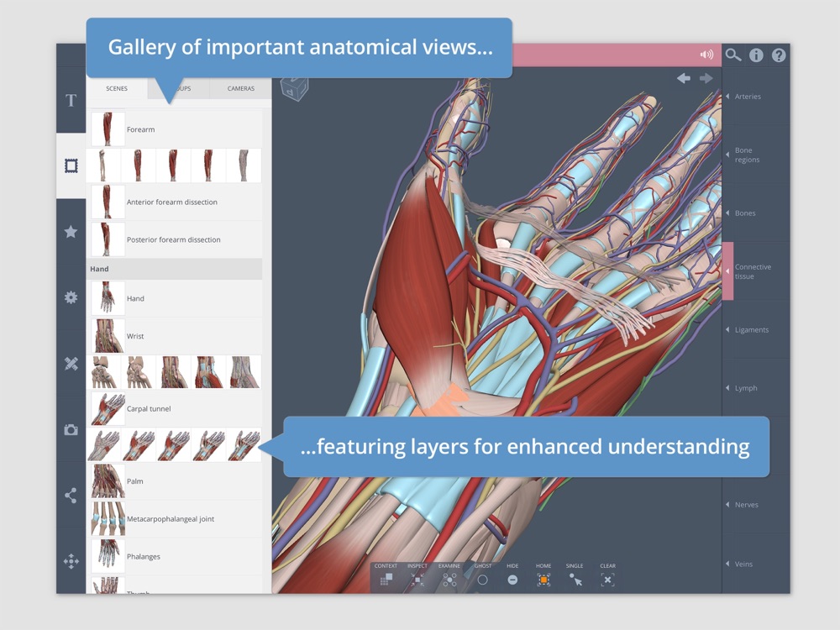Open the text tool in the sidebar
Screen dimensions: 840x630
pos(71,100)
